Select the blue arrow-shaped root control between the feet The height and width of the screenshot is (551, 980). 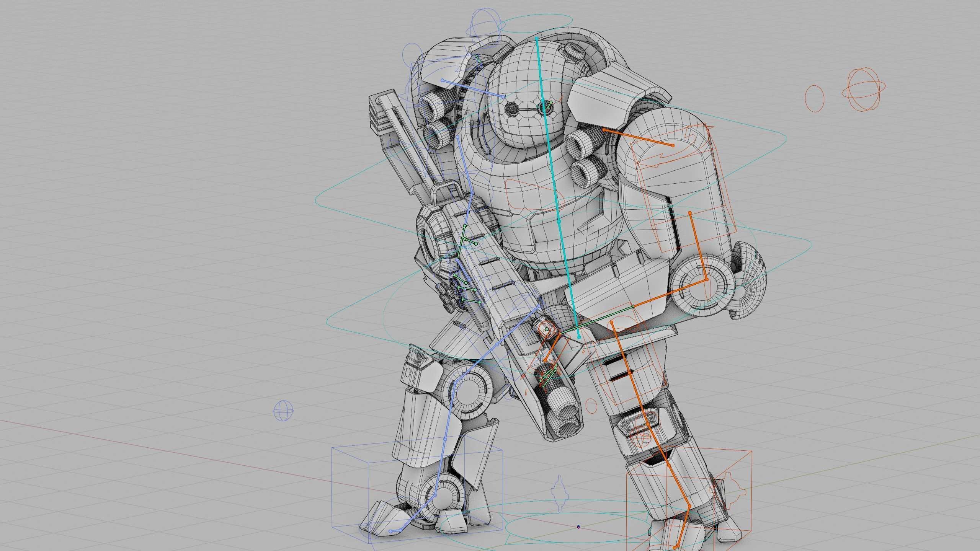pos(560,493)
